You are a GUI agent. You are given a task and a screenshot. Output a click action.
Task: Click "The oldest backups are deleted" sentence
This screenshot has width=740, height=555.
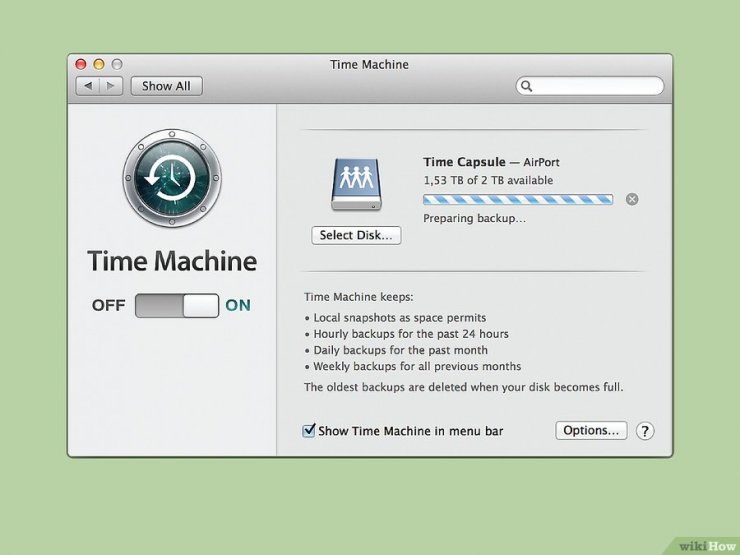pyautogui.click(x=463, y=387)
